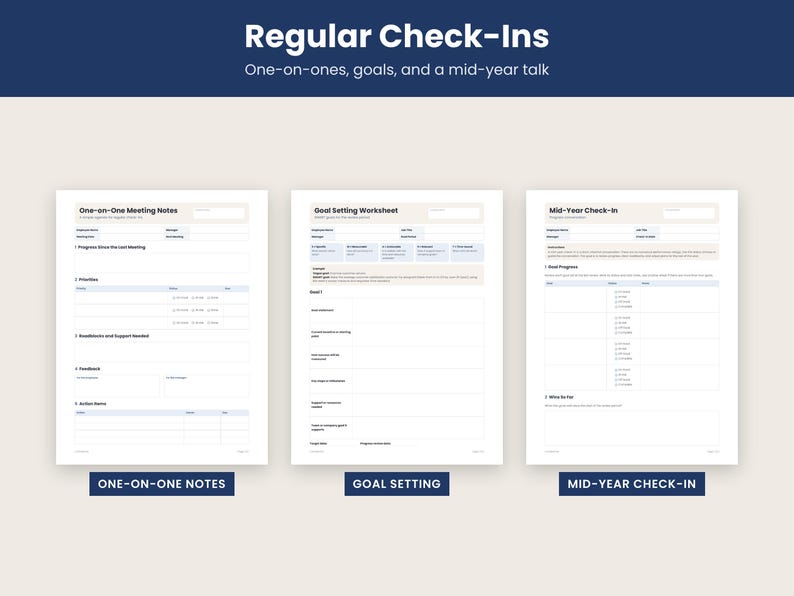Click "1 Progress Since the Last Meeting" heading
The image size is (794, 596).
tap(110, 247)
